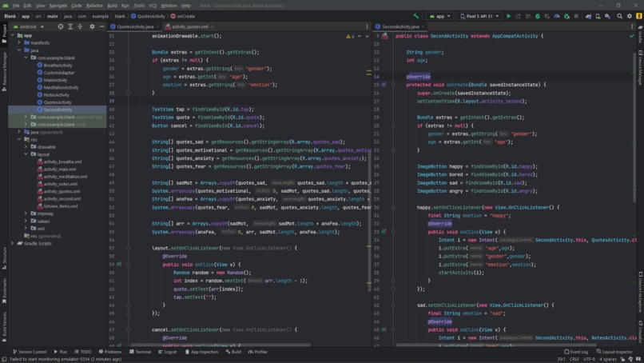Open the Profile app gauge icon
The height and width of the screenshot is (363, 644).
coord(557,16)
